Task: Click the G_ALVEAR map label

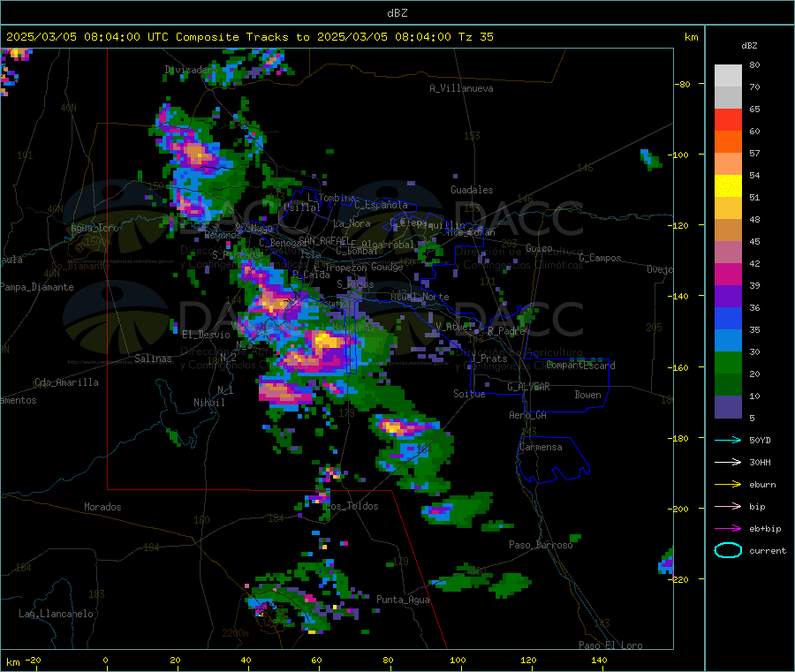Action: point(528,387)
